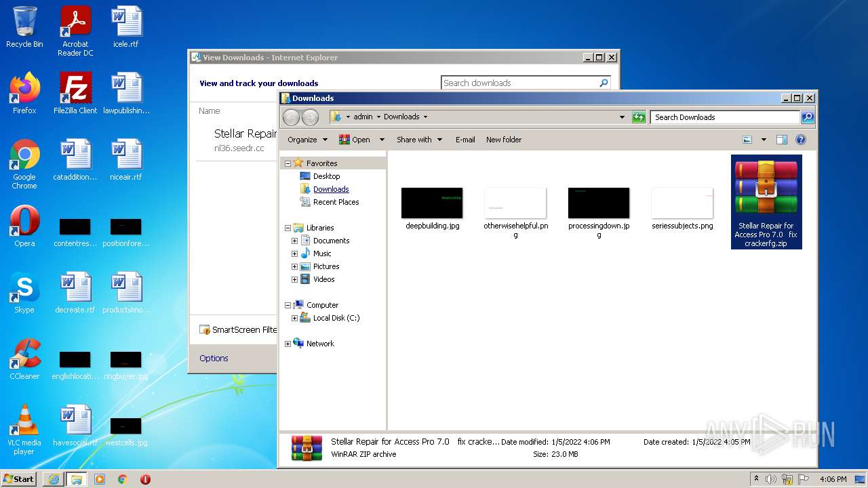Open decreate.rtf desktop file
The width and height of the screenshot is (868, 488).
click(x=75, y=293)
